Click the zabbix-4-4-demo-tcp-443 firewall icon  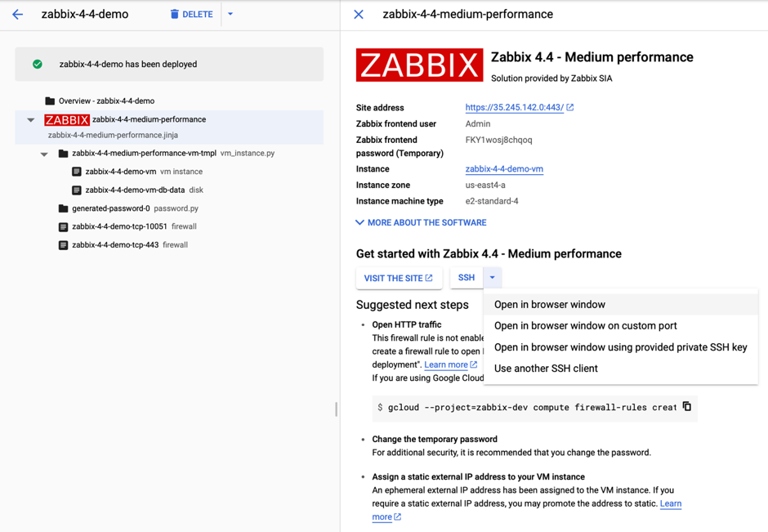click(x=63, y=245)
